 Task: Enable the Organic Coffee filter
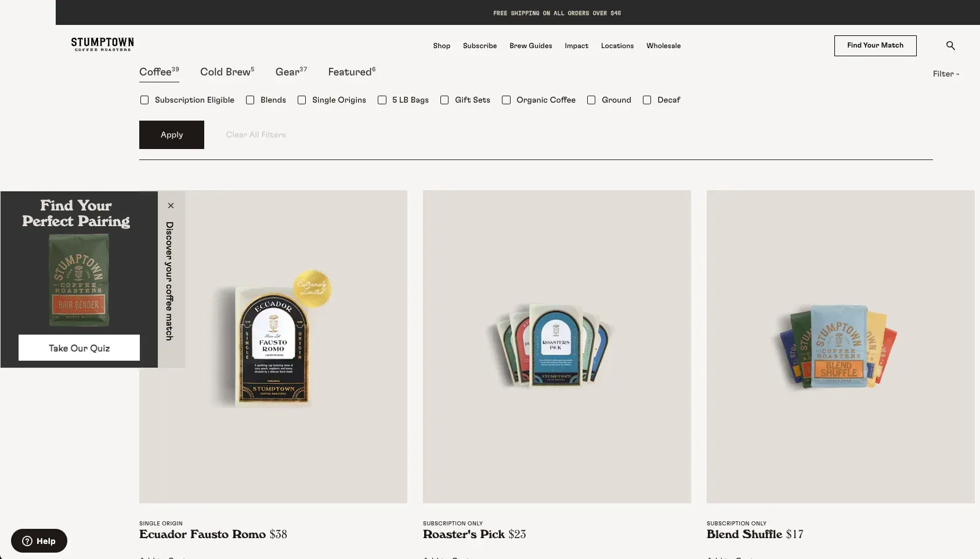pyautogui.click(x=506, y=100)
